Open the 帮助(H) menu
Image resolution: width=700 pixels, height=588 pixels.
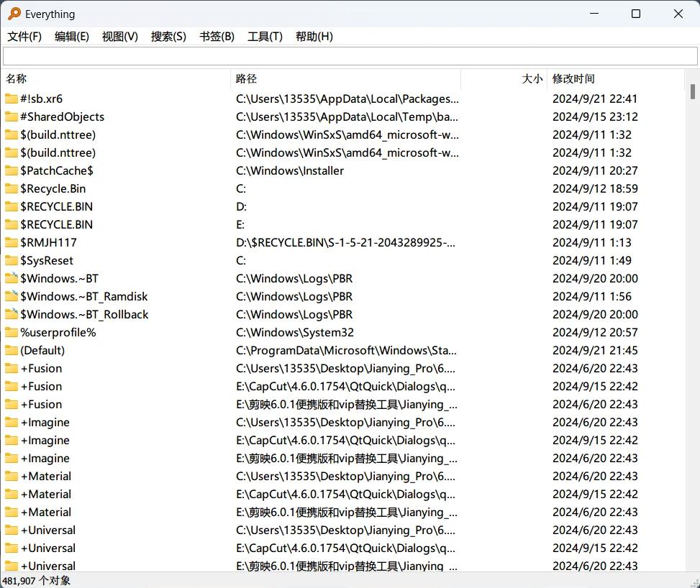point(314,37)
